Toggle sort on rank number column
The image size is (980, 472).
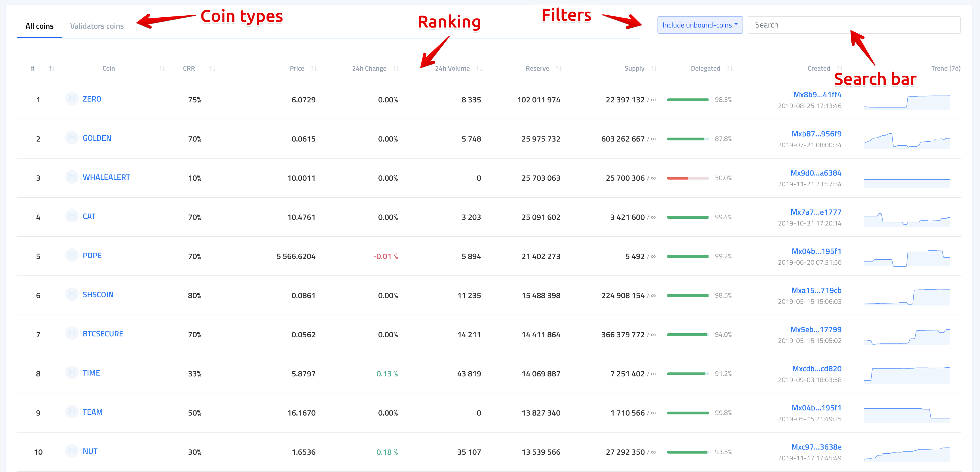[52, 69]
